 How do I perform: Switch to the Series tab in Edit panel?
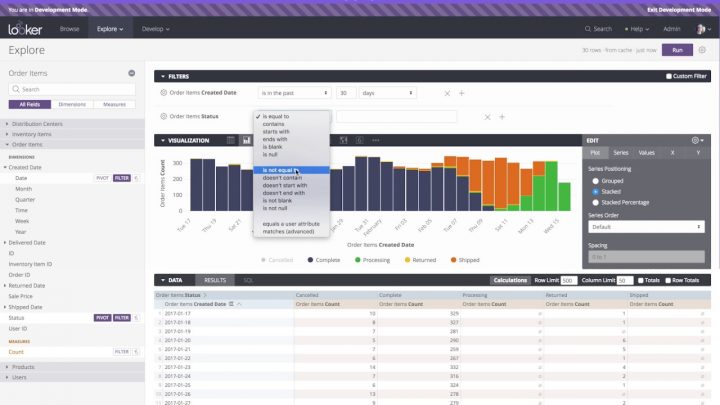pos(620,152)
